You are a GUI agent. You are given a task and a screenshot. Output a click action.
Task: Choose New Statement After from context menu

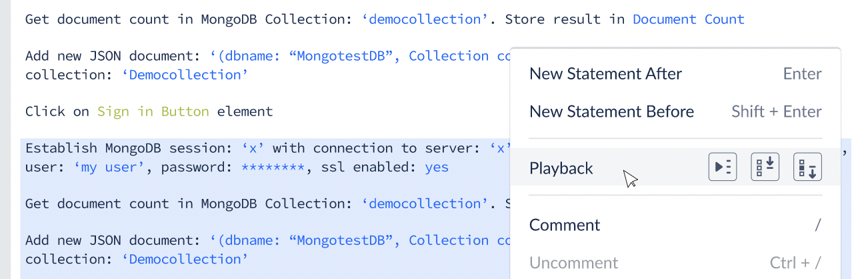[x=675, y=73]
